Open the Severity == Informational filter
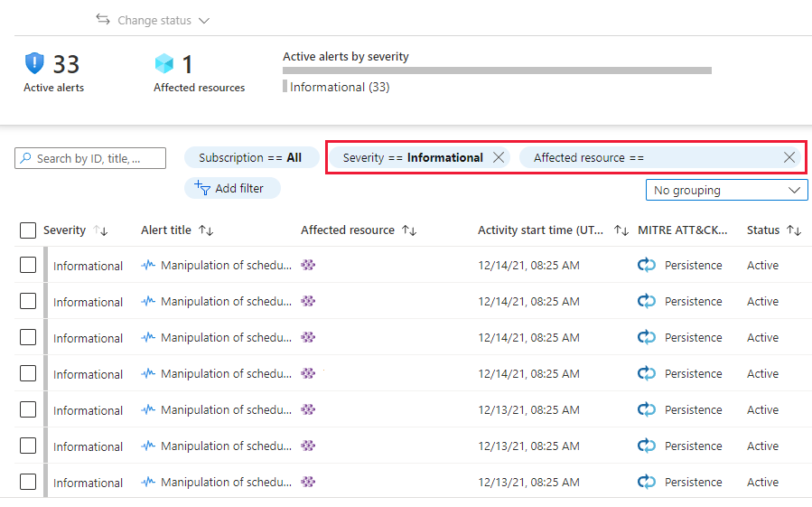Image resolution: width=812 pixels, height=507 pixels. (413, 157)
